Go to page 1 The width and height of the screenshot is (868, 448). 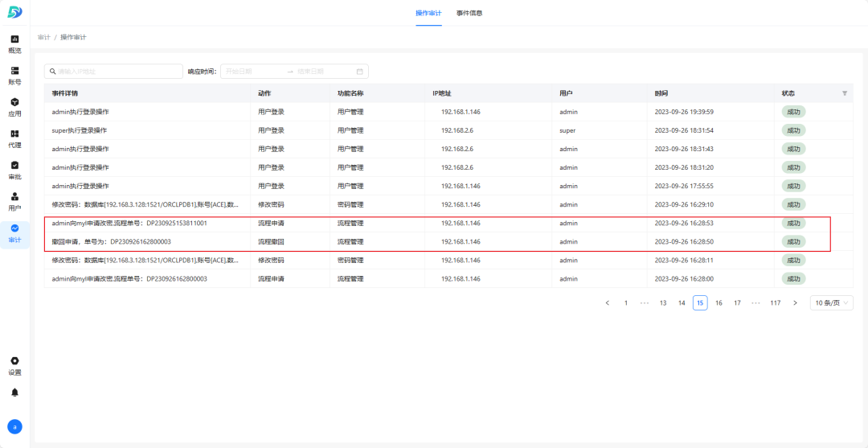pos(626,303)
